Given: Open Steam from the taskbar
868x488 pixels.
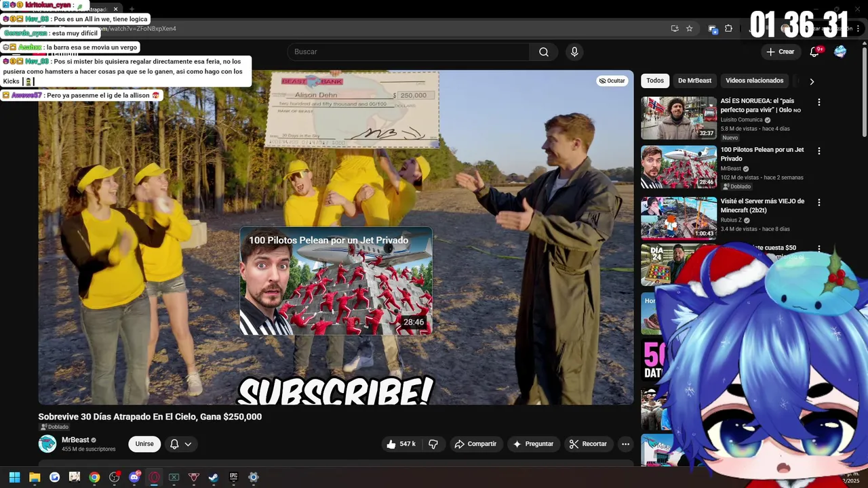Looking at the screenshot, I should (214, 477).
